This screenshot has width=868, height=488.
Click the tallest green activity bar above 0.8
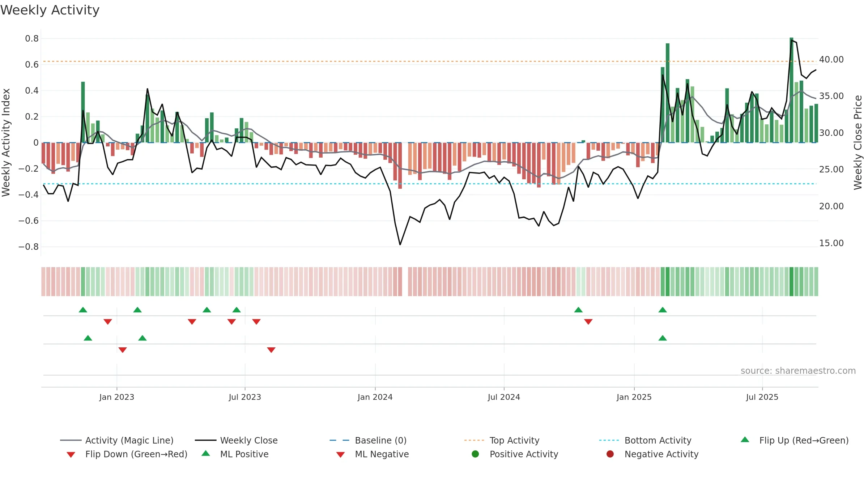[x=791, y=90]
